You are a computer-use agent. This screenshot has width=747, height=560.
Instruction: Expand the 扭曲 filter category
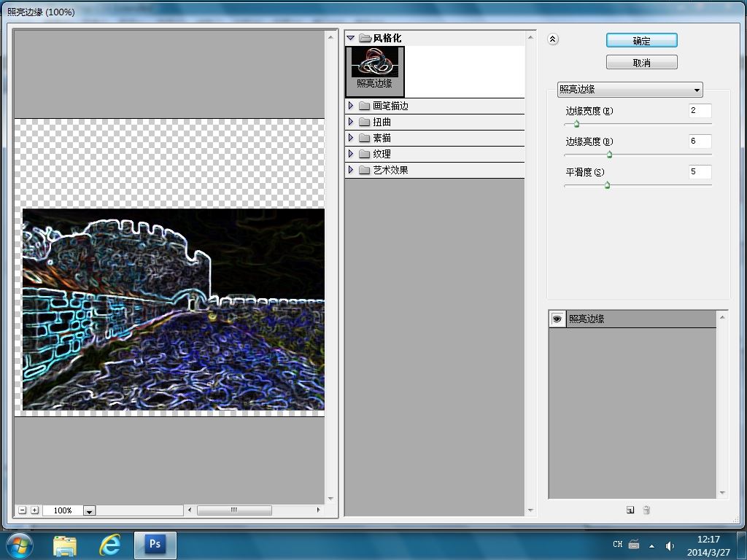pyautogui.click(x=351, y=122)
